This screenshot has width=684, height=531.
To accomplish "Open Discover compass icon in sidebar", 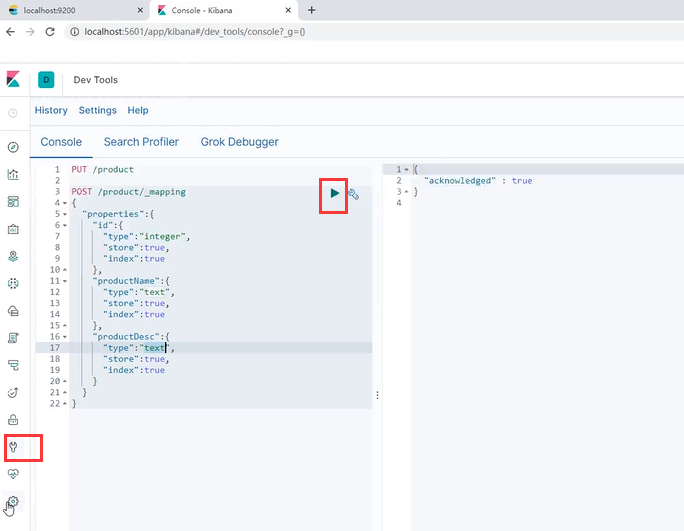I will (x=13, y=147).
